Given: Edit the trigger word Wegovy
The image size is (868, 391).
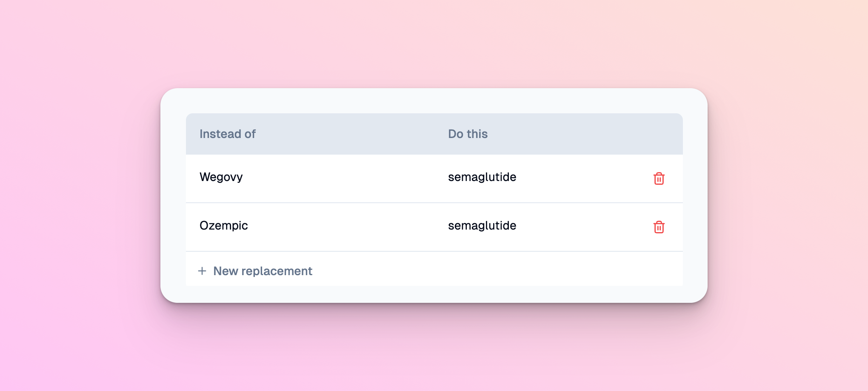Looking at the screenshot, I should tap(221, 177).
